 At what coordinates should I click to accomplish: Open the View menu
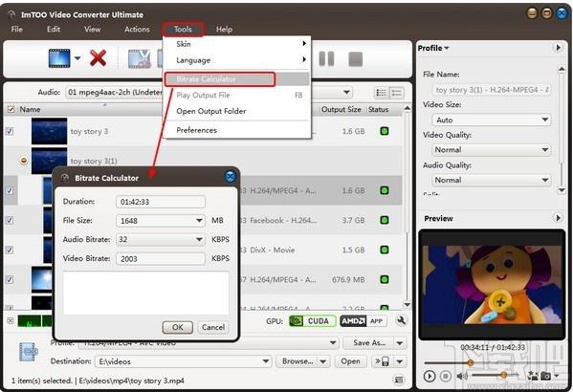tap(92, 30)
